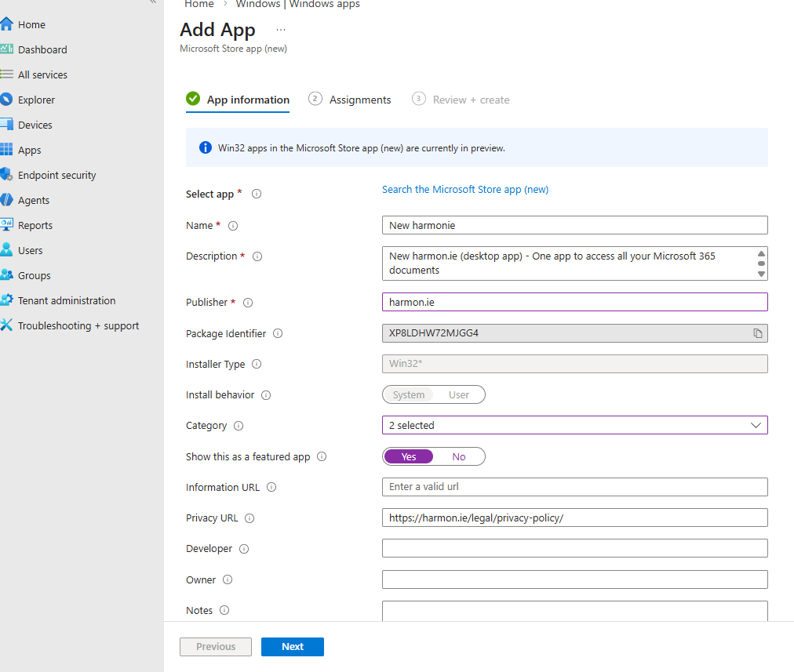Viewport: 794px width, 672px height.
Task: Switch Install behavior to System
Action: coord(408,394)
